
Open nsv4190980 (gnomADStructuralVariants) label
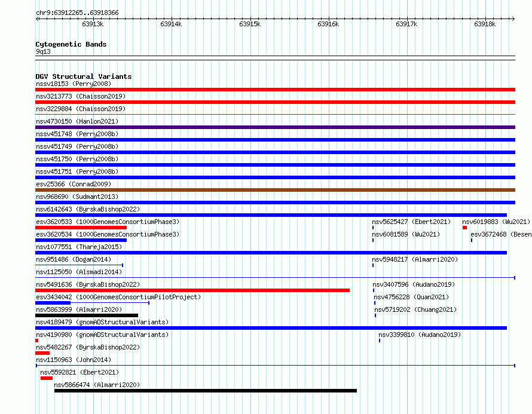tap(102, 335)
